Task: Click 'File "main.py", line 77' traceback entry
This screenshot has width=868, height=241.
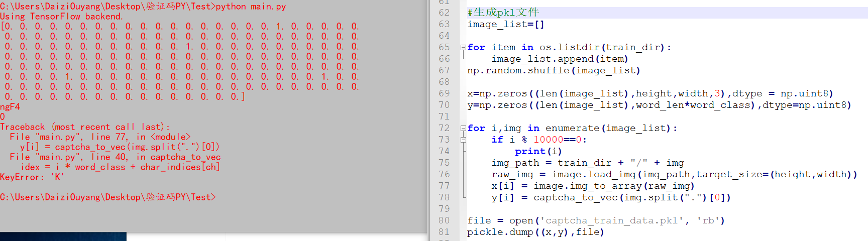Action: point(100,137)
